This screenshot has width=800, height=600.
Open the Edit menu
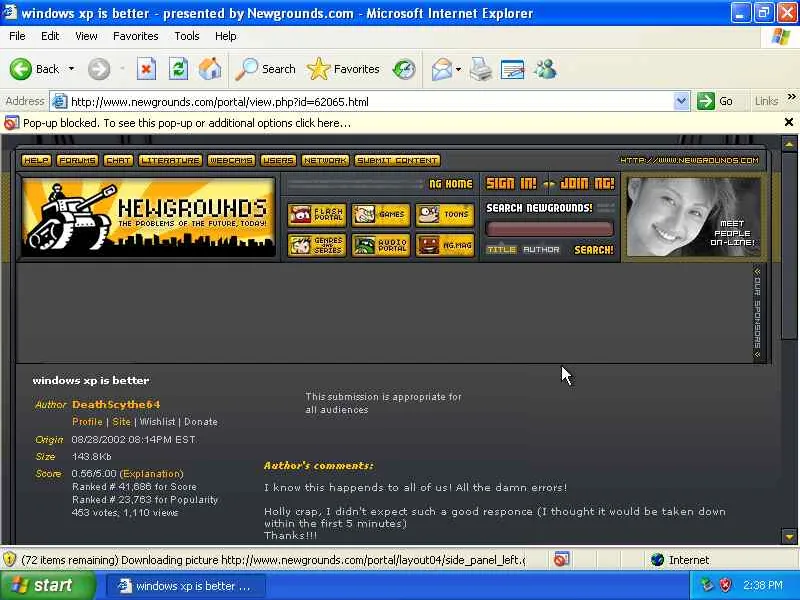(50, 36)
